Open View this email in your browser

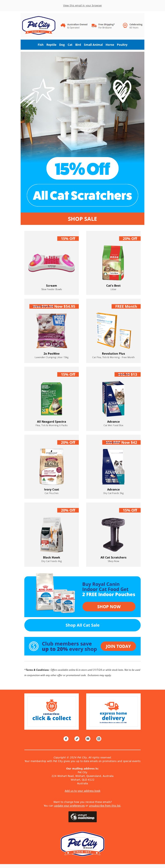[x=82, y=5]
